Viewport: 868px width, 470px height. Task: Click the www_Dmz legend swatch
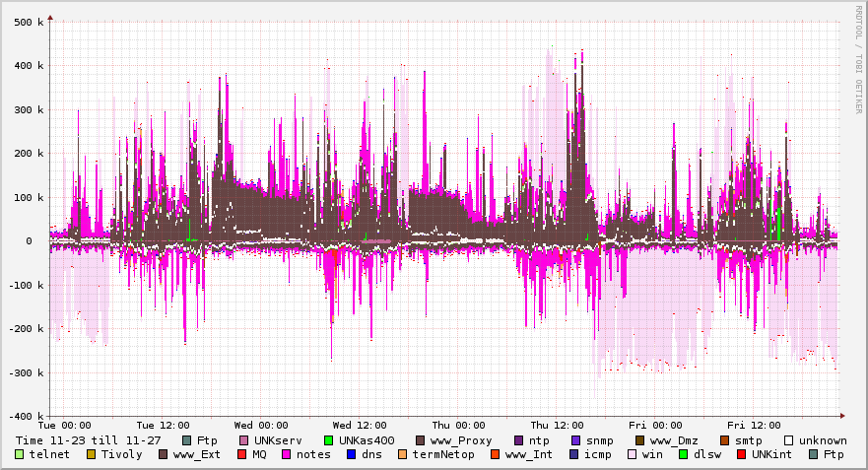(x=640, y=440)
